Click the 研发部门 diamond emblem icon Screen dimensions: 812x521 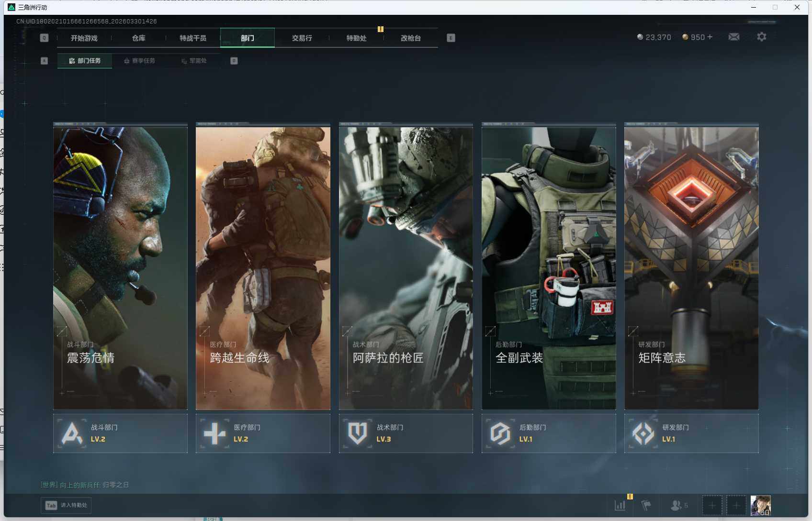click(643, 433)
